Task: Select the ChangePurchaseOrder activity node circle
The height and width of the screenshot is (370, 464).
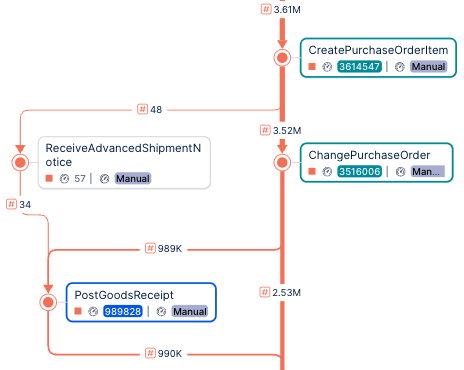Action: pos(282,163)
